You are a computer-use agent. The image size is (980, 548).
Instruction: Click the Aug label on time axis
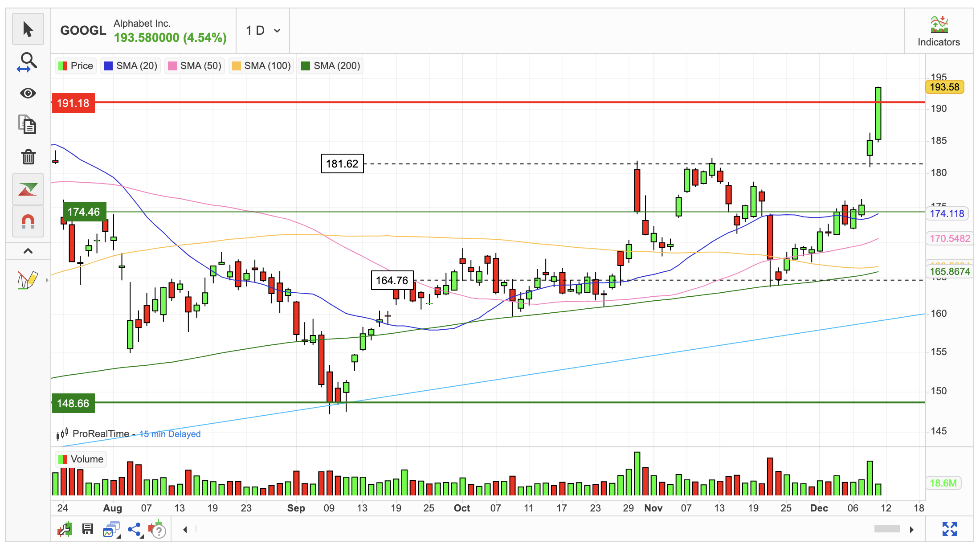tap(112, 508)
